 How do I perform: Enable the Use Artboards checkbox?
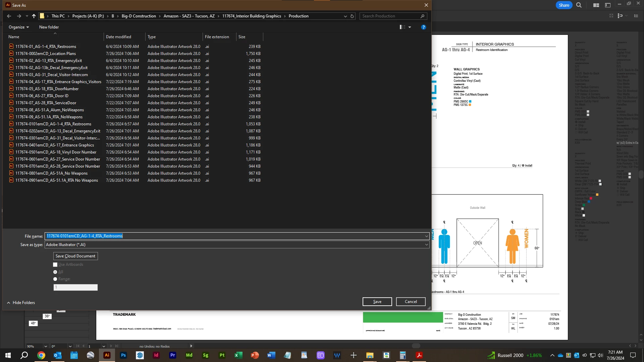click(x=55, y=265)
